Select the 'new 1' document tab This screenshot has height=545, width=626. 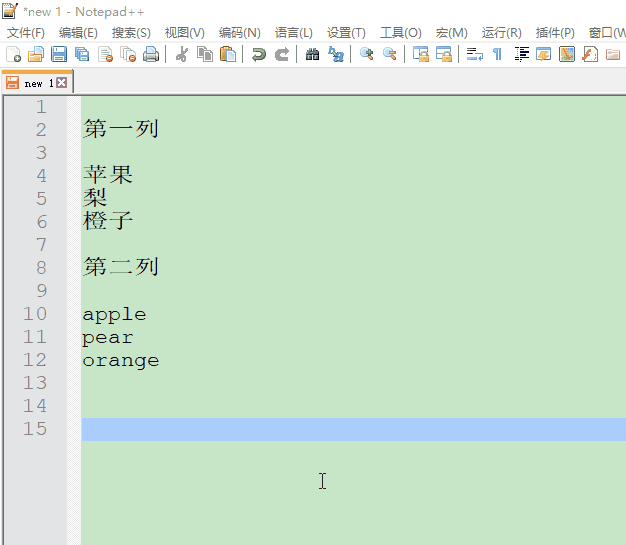pos(38,82)
